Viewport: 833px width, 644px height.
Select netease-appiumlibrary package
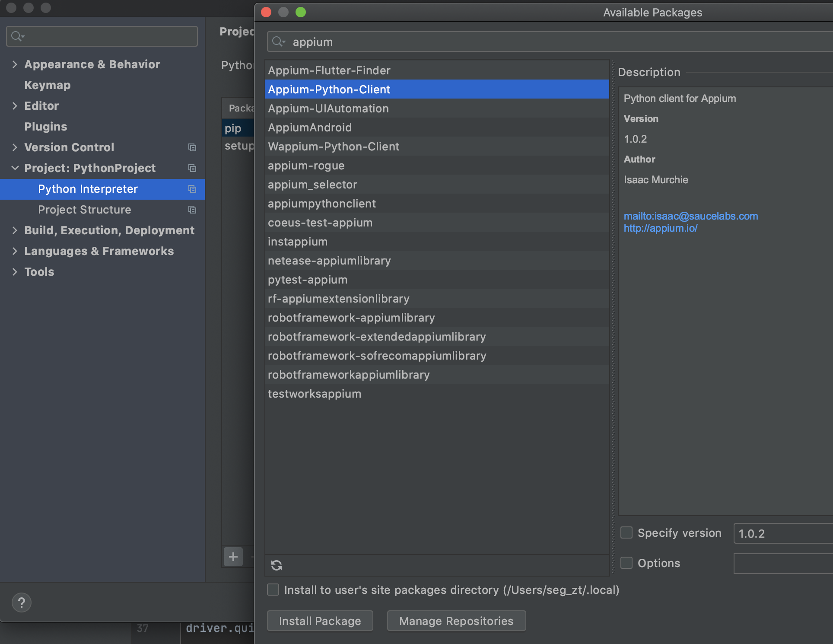click(437, 261)
